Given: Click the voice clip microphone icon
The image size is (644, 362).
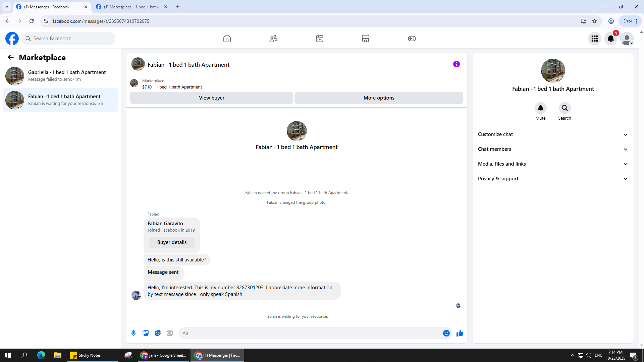Looking at the screenshot, I should point(133,333).
